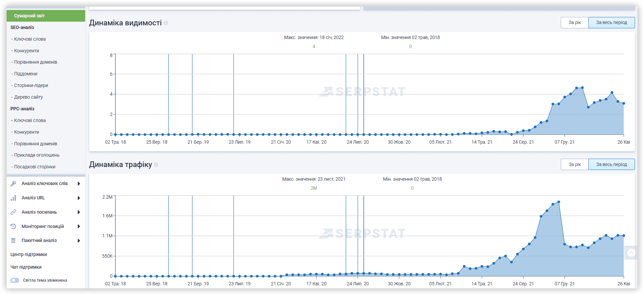
Task: Click the database icon beside Пакетний аналіз
Action: 13,240
